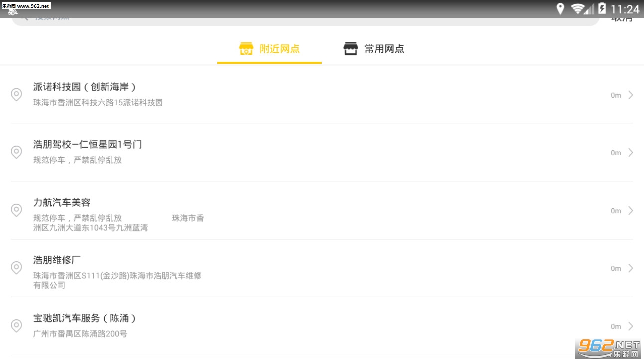Open the status bar location icon
Image resolution: width=644 pixels, height=362 pixels.
(x=560, y=9)
